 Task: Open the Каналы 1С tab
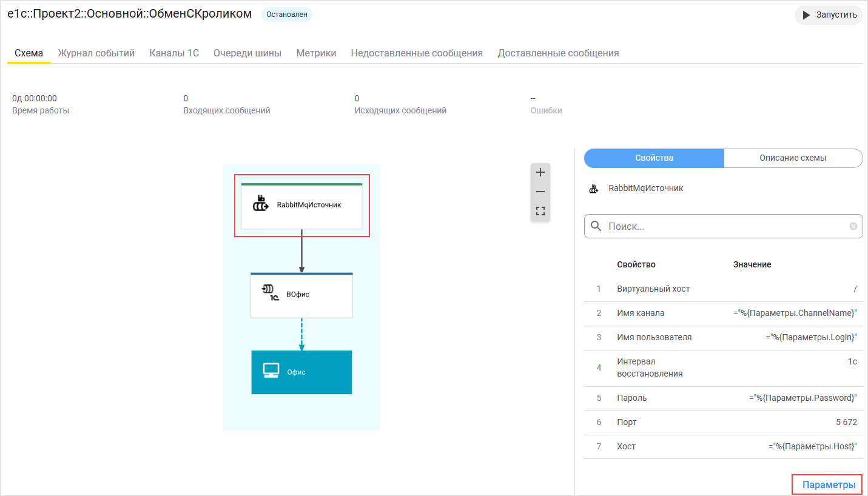tap(174, 53)
